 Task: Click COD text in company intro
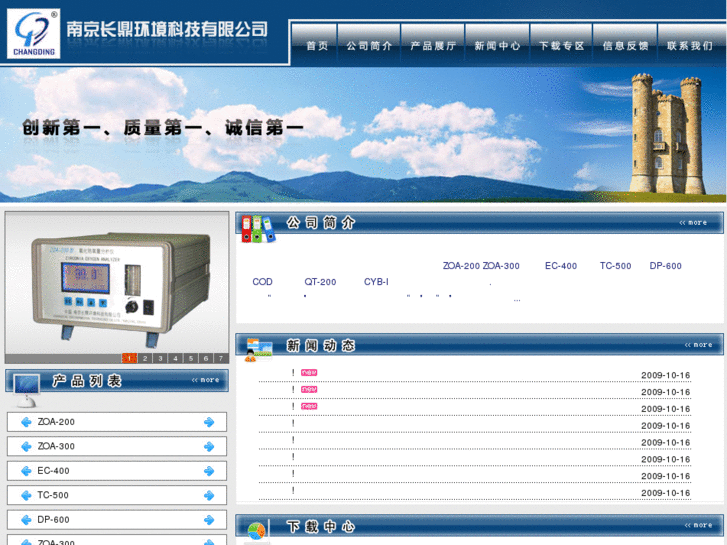pyautogui.click(x=262, y=282)
